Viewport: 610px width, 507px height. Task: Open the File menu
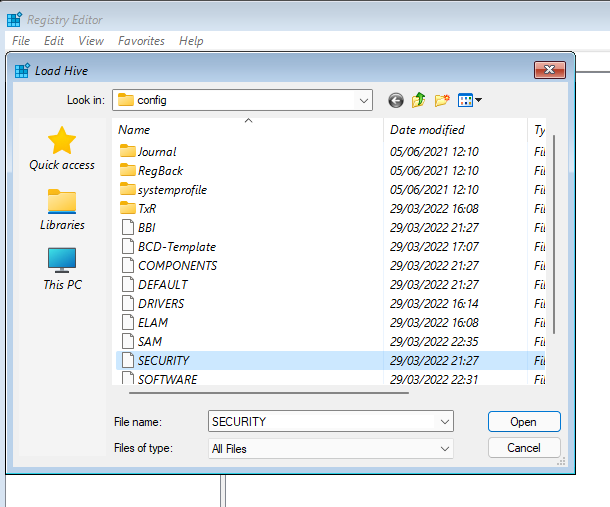(21, 41)
